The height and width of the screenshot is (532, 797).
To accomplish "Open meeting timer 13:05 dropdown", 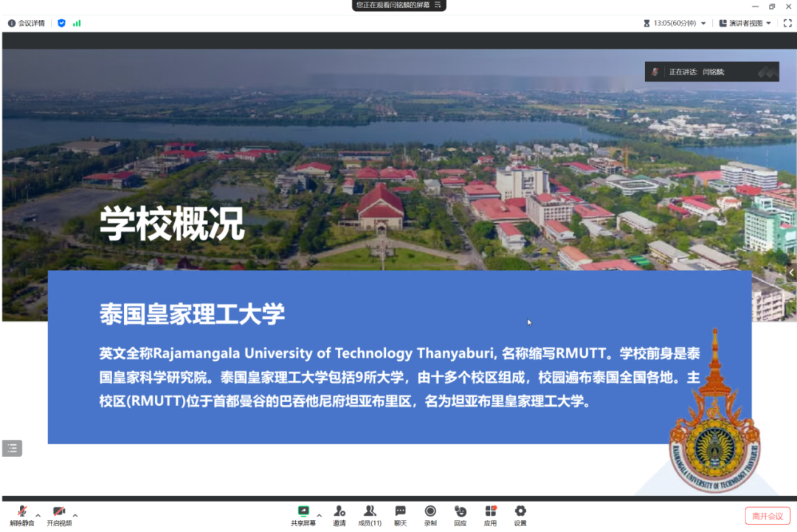I will pyautogui.click(x=675, y=23).
